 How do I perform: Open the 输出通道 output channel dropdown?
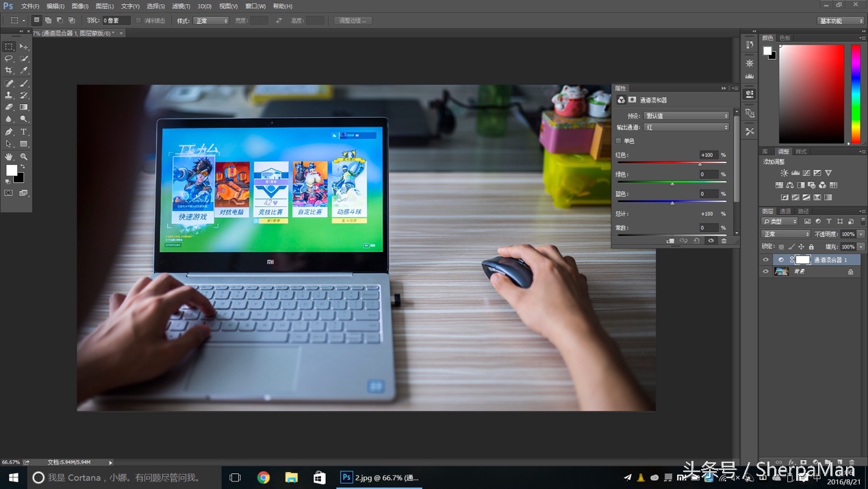coord(687,127)
